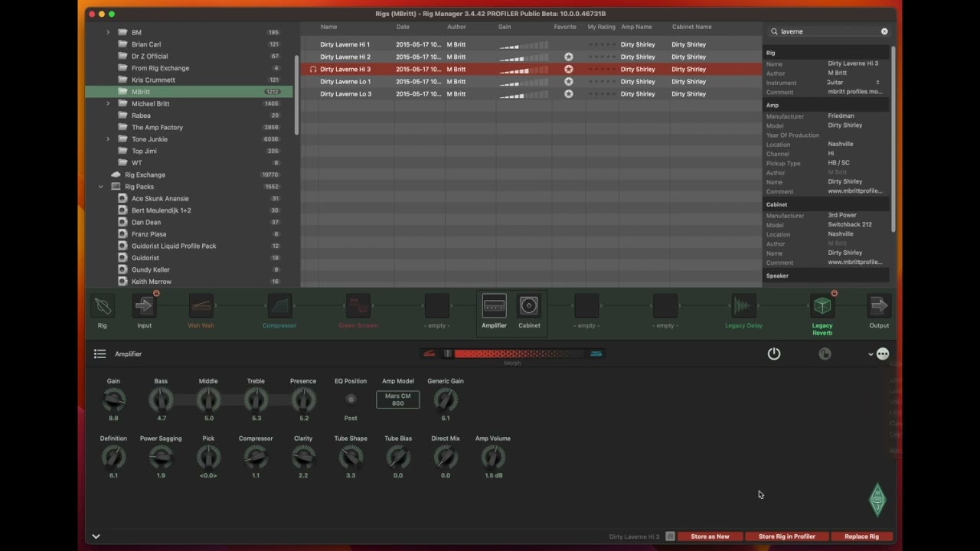Screen dimensions: 980x551
Task: Click the Morph slider bar
Action: coord(512,354)
